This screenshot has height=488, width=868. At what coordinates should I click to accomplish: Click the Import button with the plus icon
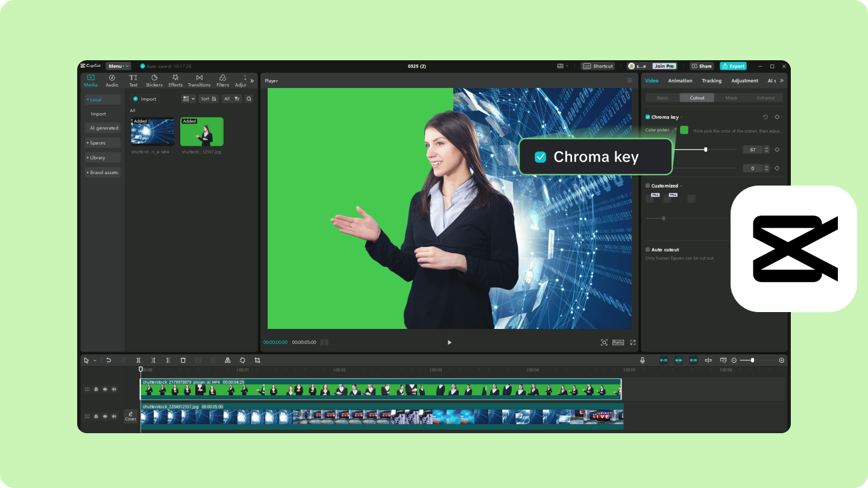point(145,99)
